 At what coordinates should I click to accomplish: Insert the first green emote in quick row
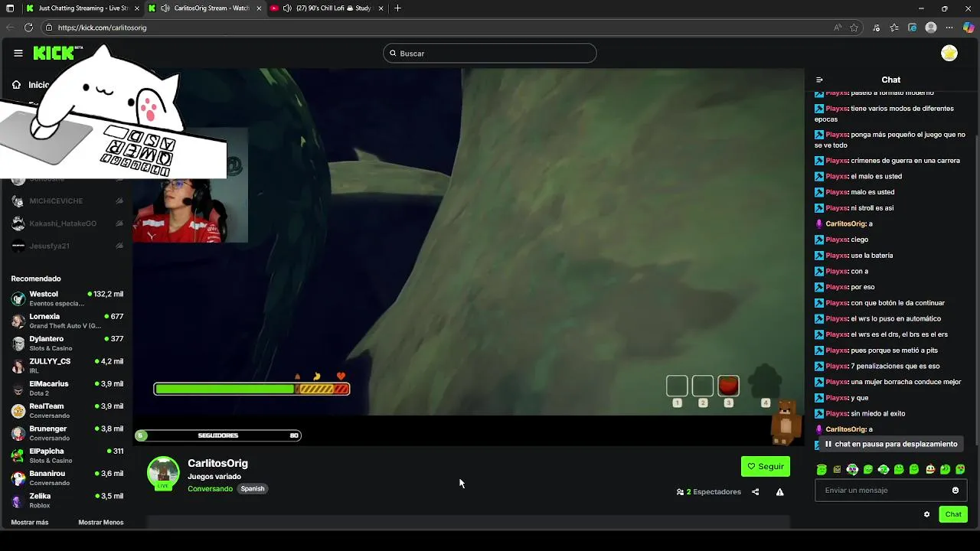[822, 469]
